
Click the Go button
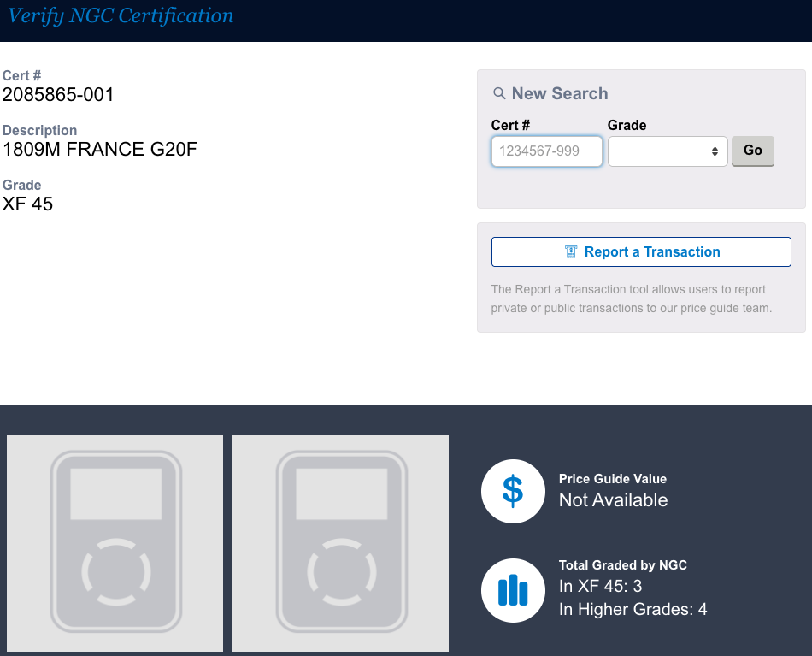pyautogui.click(x=752, y=151)
